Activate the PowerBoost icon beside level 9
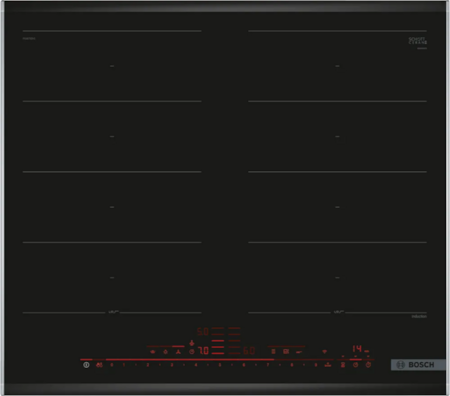Viewport: 450px width, 396px height. point(328,365)
